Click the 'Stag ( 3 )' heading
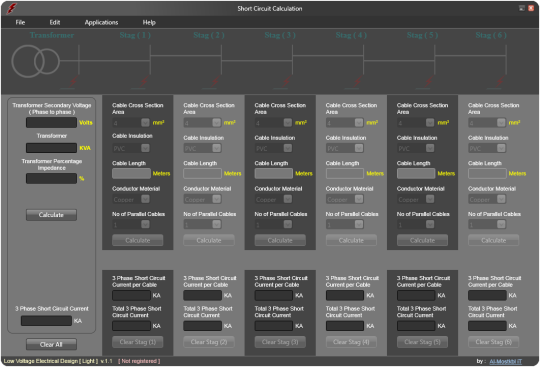The image size is (540, 367). pos(280,35)
